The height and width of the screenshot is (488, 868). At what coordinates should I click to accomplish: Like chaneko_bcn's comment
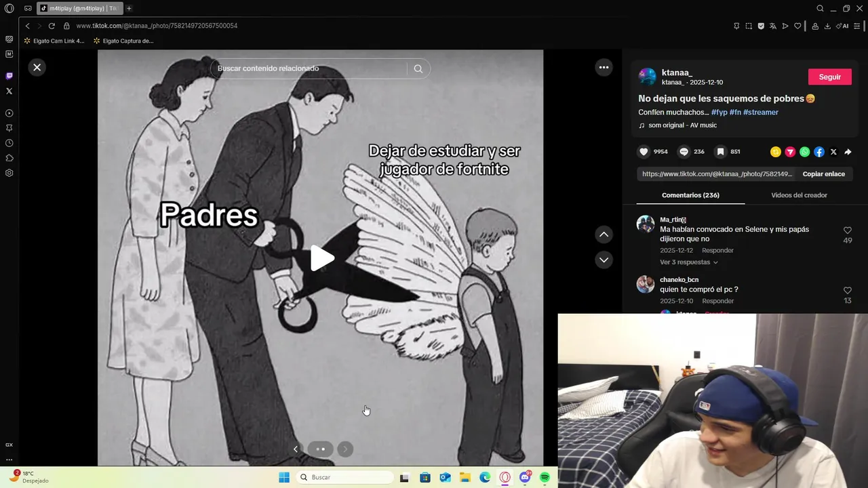[847, 291]
